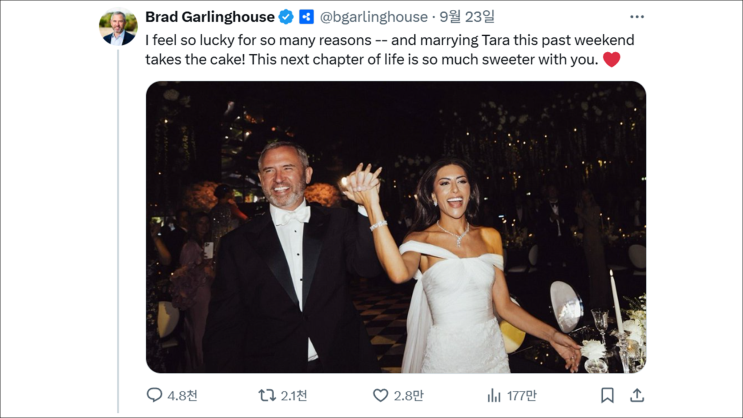Viewport: 743px width, 418px height.
Task: Open the wedding photo in the tweet
Action: point(395,227)
